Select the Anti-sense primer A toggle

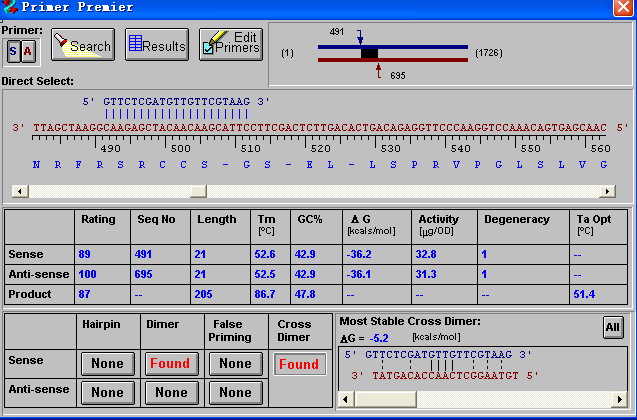click(27, 51)
